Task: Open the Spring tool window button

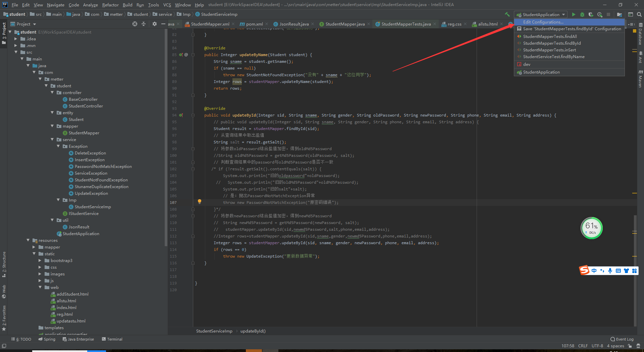Action: (x=47, y=339)
